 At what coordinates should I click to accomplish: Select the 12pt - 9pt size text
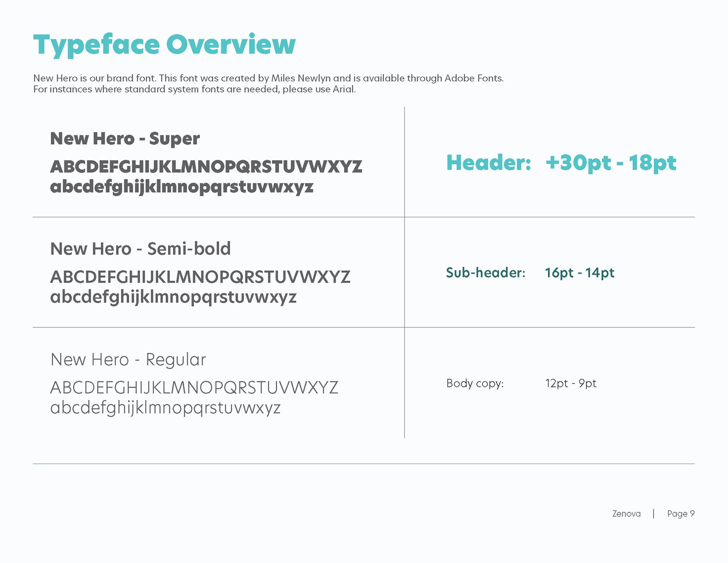click(571, 384)
